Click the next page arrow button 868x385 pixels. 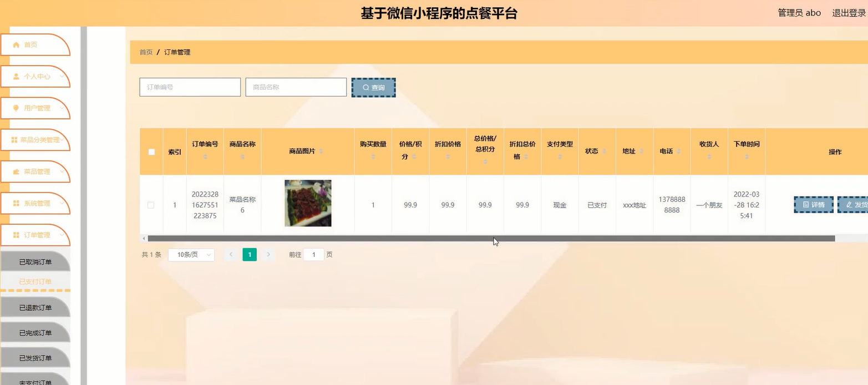[x=268, y=255]
